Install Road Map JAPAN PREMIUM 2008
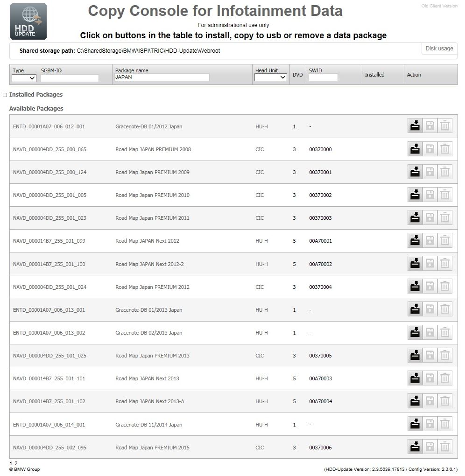The image size is (465, 476). point(415,149)
